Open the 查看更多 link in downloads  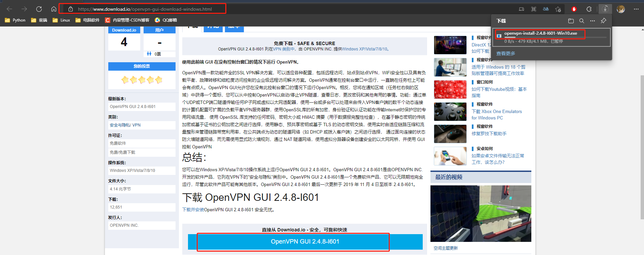pyautogui.click(x=505, y=53)
